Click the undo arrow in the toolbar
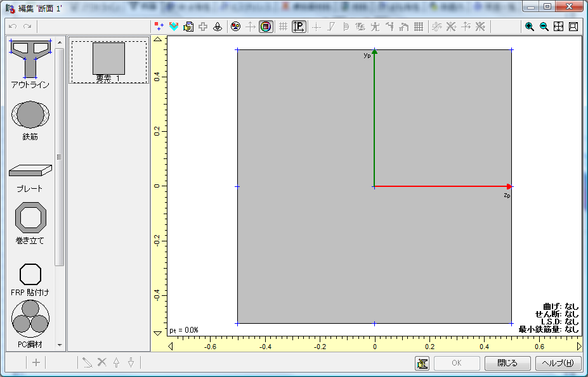This screenshot has width=588, height=377. click(x=13, y=27)
